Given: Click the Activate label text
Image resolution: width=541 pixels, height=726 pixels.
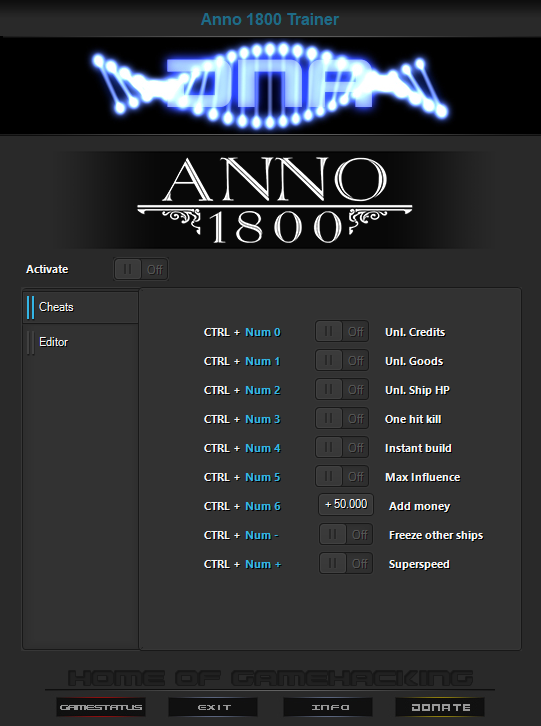Looking at the screenshot, I should (x=47, y=269).
